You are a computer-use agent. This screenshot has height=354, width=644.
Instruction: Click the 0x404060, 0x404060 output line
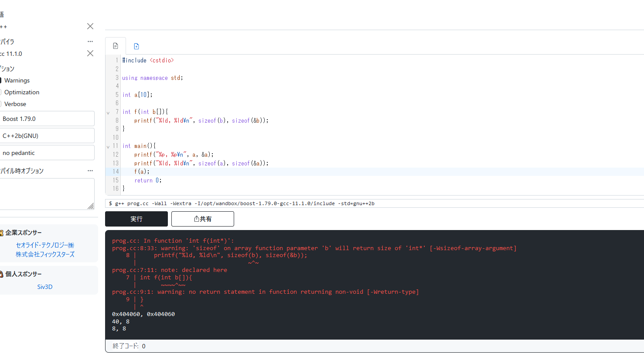point(143,314)
